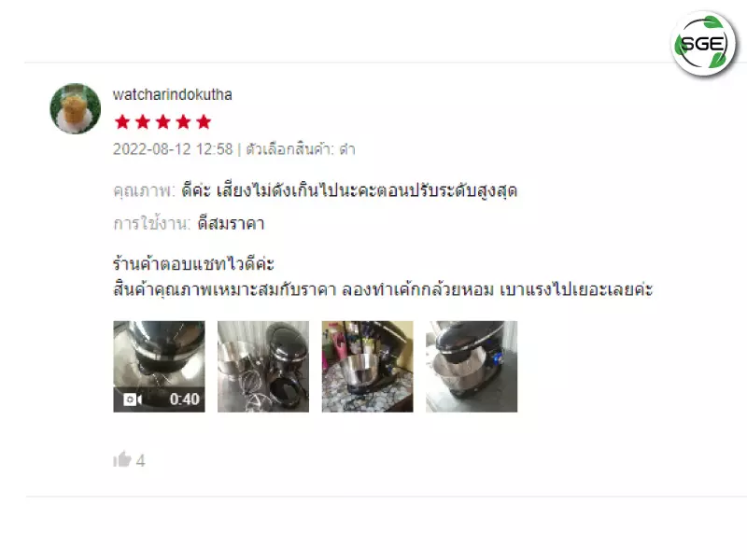Viewport: 747px width, 560px height.
Task: Click the คุณภาพ quality review line
Action: pos(316,190)
